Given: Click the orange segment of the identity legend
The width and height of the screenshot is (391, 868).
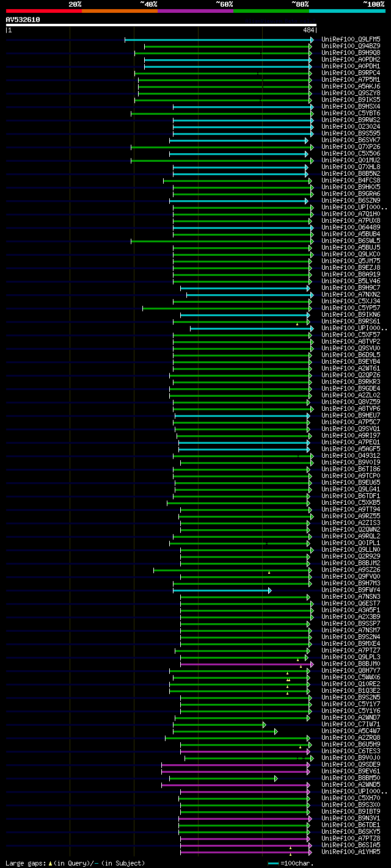Looking at the screenshot, I should tap(120, 10).
